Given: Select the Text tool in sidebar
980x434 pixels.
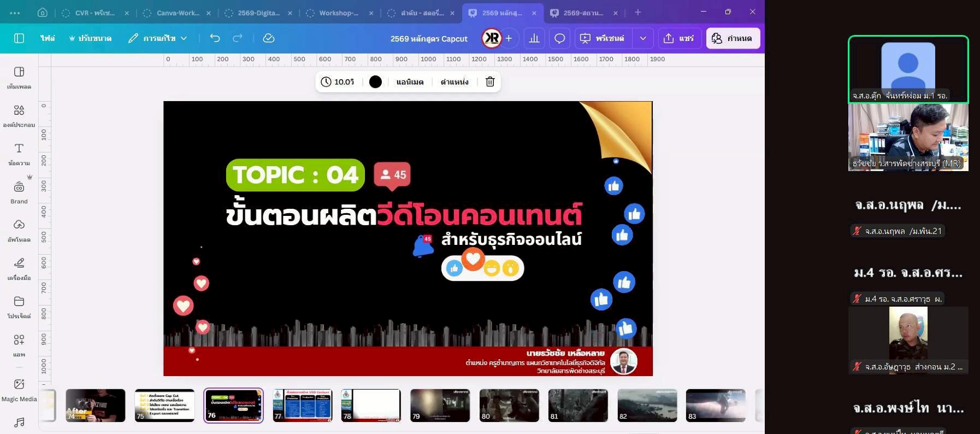Looking at the screenshot, I should [x=19, y=154].
